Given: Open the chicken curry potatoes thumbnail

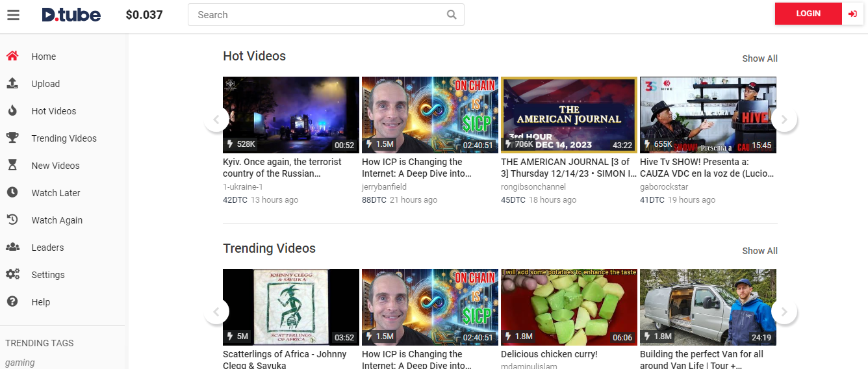Looking at the screenshot, I should 569,307.
